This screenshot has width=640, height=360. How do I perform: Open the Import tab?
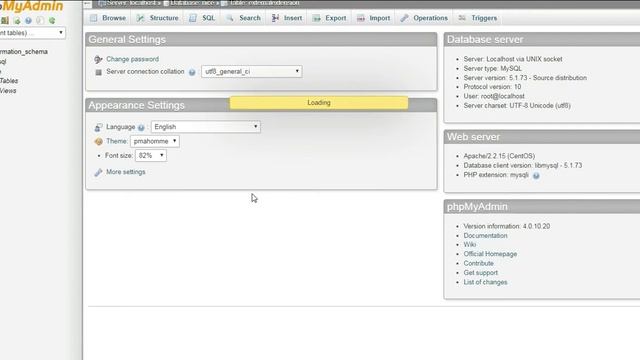[x=374, y=18]
